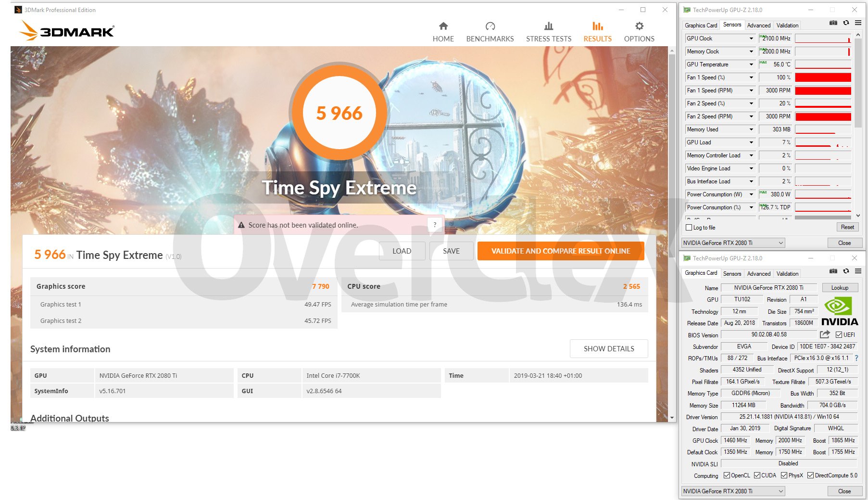This screenshot has width=868, height=500.
Task: Toggle the DirectCompute 5.0 checkbox
Action: pyautogui.click(x=810, y=475)
